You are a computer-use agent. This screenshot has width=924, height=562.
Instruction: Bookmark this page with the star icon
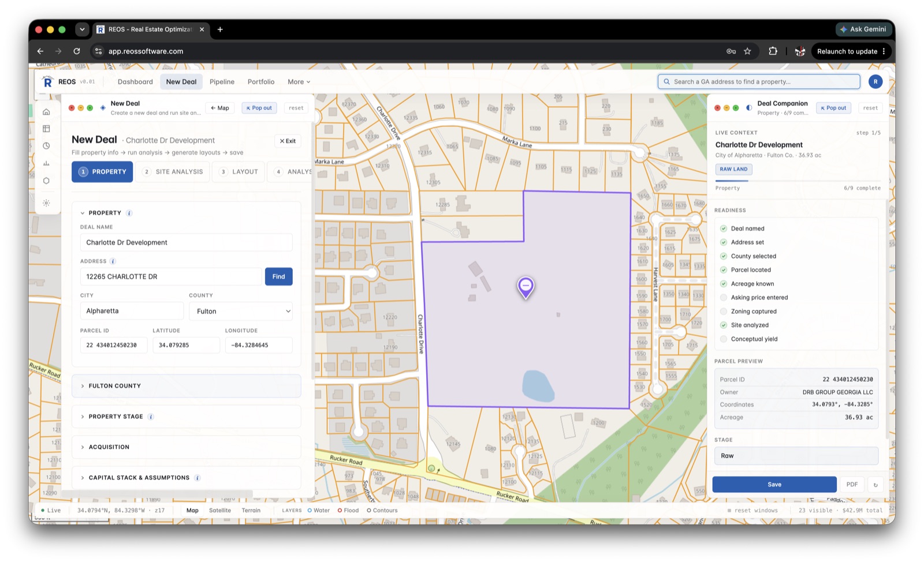click(x=747, y=51)
